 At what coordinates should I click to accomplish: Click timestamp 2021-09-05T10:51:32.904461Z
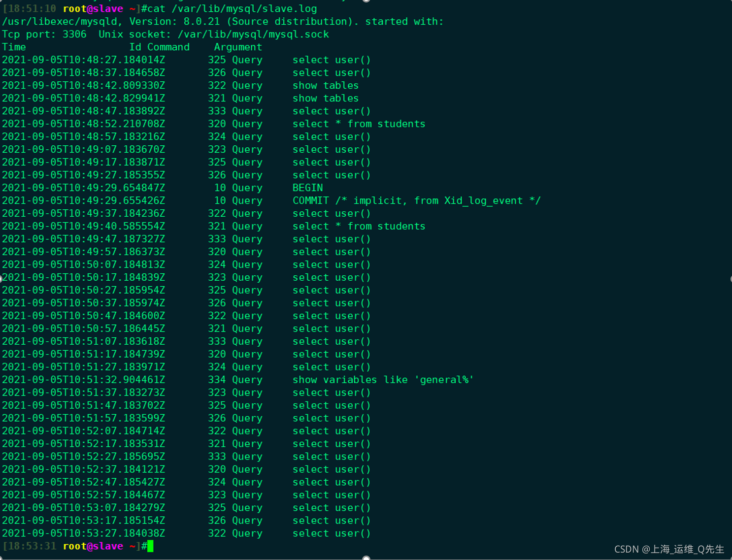pos(84,380)
